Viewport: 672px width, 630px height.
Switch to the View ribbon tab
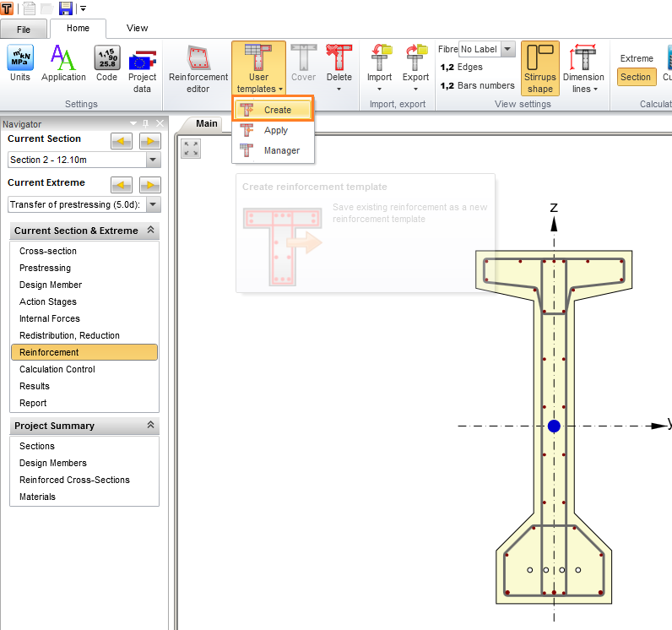click(x=137, y=28)
